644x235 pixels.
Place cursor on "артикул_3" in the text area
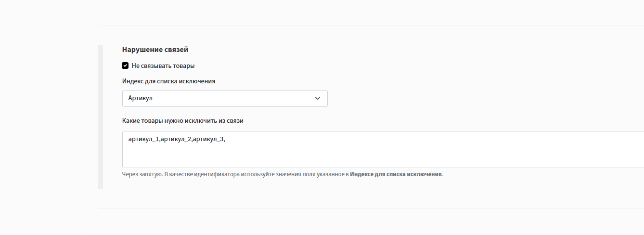[x=208, y=139]
